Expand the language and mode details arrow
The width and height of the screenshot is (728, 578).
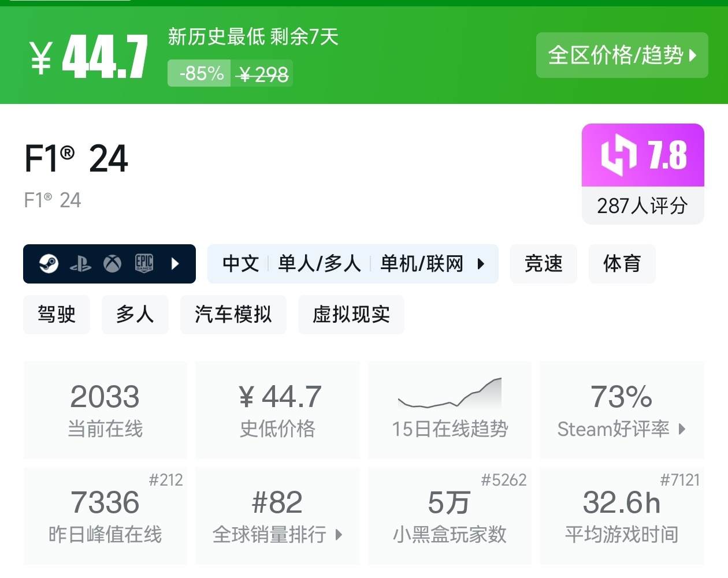coord(481,264)
